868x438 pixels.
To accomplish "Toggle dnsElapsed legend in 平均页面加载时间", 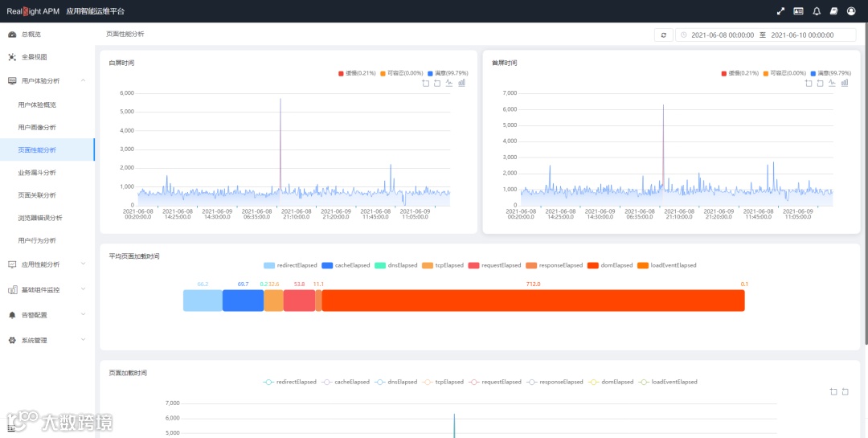I will [x=395, y=266].
